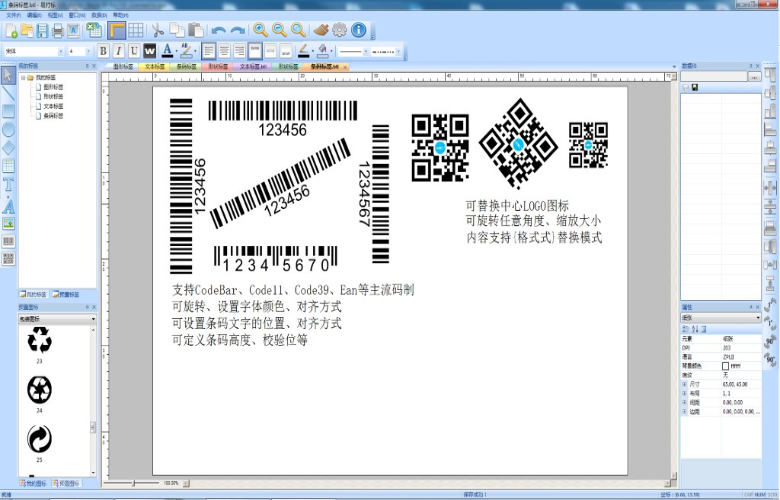
Task: Click background color white swatch in properties
Action: [x=725, y=366]
